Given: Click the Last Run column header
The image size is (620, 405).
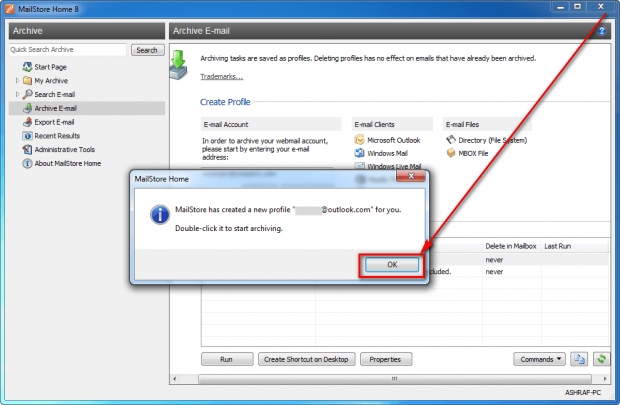Looking at the screenshot, I should (558, 246).
